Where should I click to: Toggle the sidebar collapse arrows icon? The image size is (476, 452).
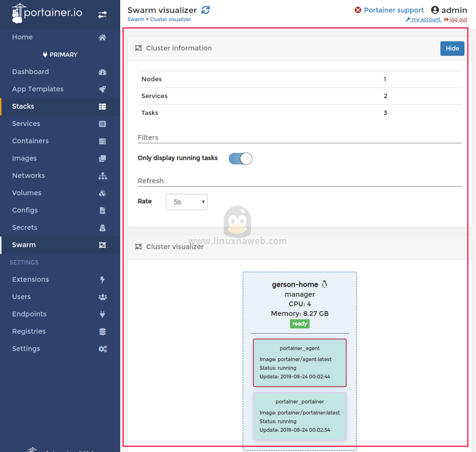(x=102, y=14)
